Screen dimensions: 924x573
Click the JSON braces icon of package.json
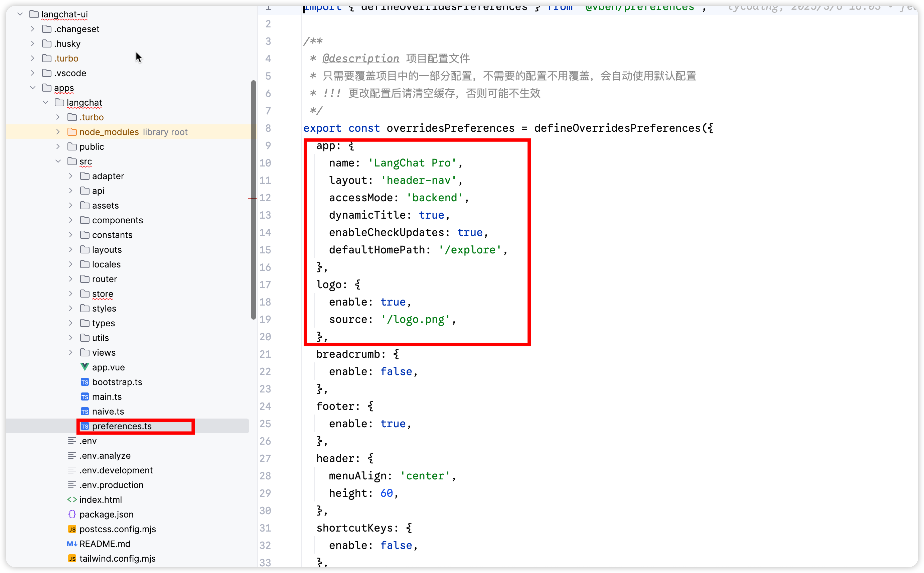[72, 514]
